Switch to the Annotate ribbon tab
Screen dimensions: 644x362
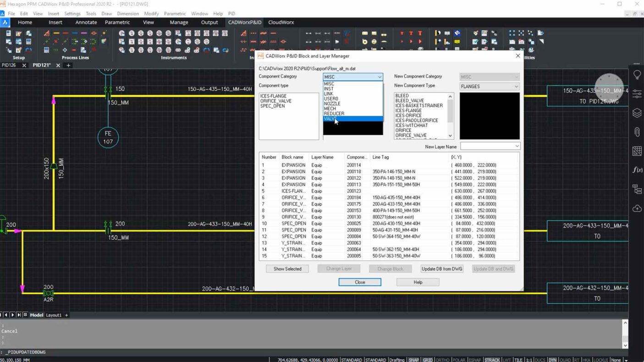(x=86, y=22)
